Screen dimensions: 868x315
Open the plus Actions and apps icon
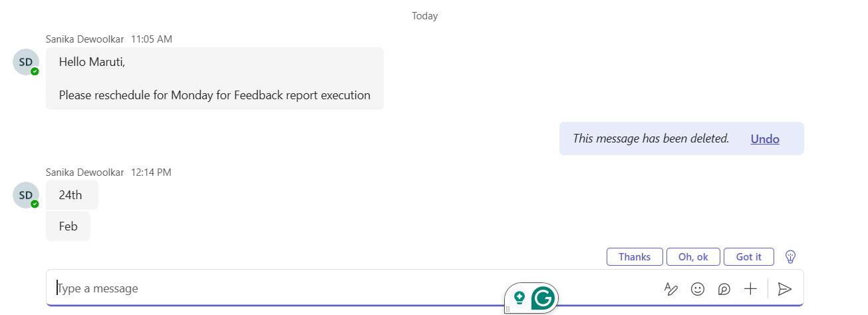(750, 288)
